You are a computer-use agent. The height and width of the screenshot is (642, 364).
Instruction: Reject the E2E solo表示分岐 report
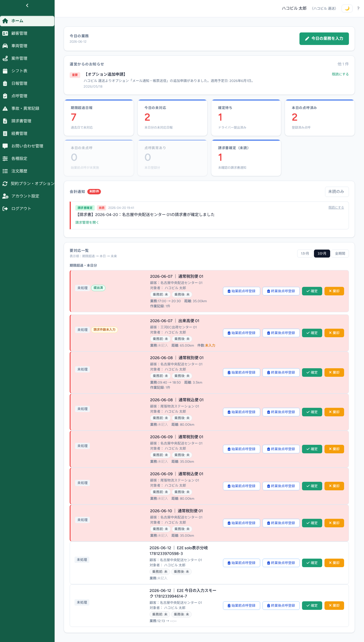click(334, 563)
